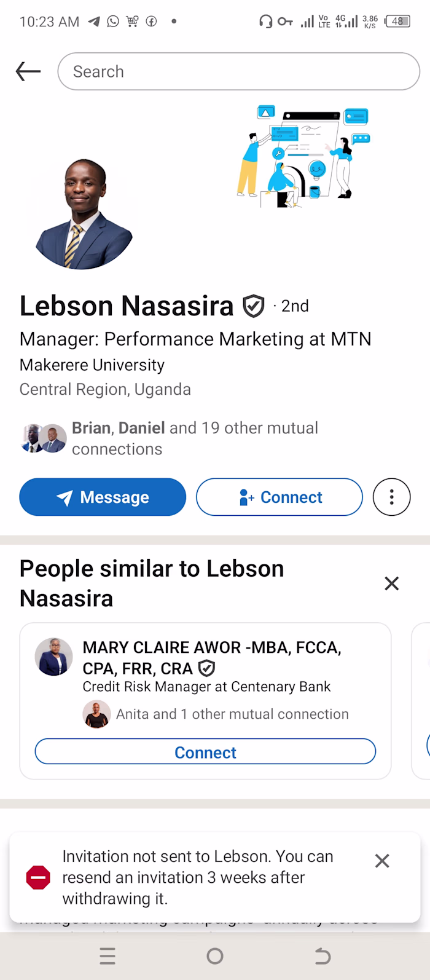The width and height of the screenshot is (430, 980).
Task: Open the three-dot more options menu
Action: (391, 497)
